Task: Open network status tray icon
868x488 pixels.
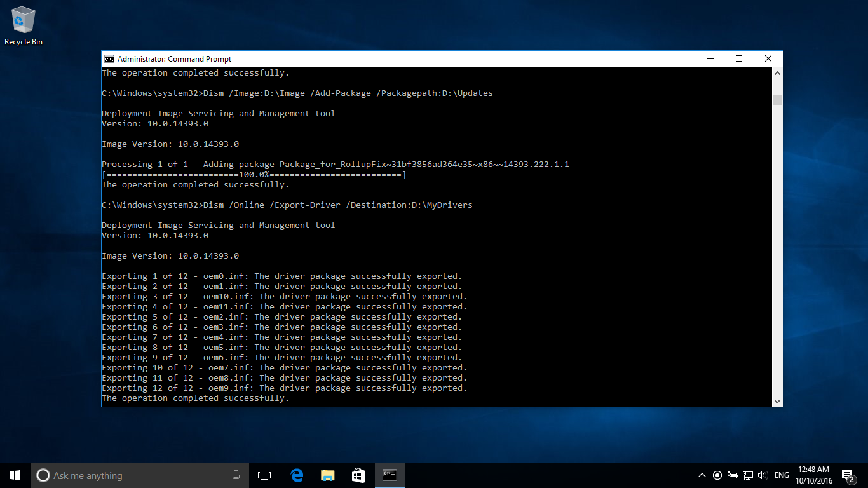Action: pyautogui.click(x=748, y=475)
